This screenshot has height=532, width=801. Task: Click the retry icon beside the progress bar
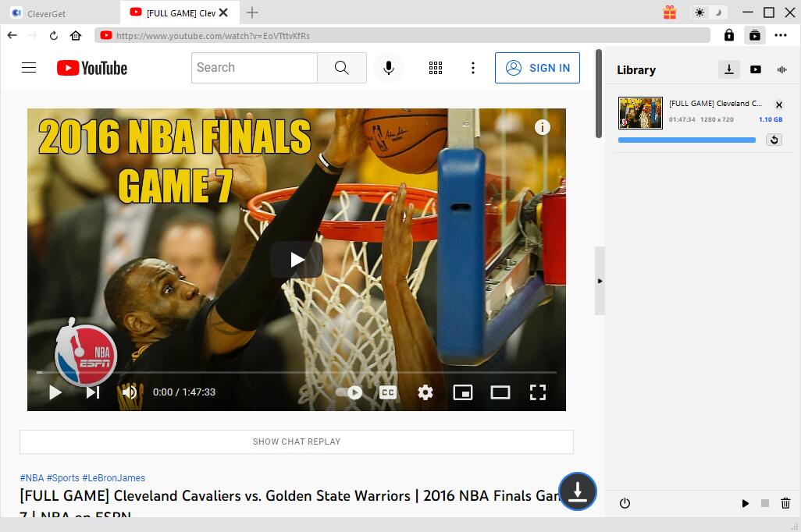(774, 140)
